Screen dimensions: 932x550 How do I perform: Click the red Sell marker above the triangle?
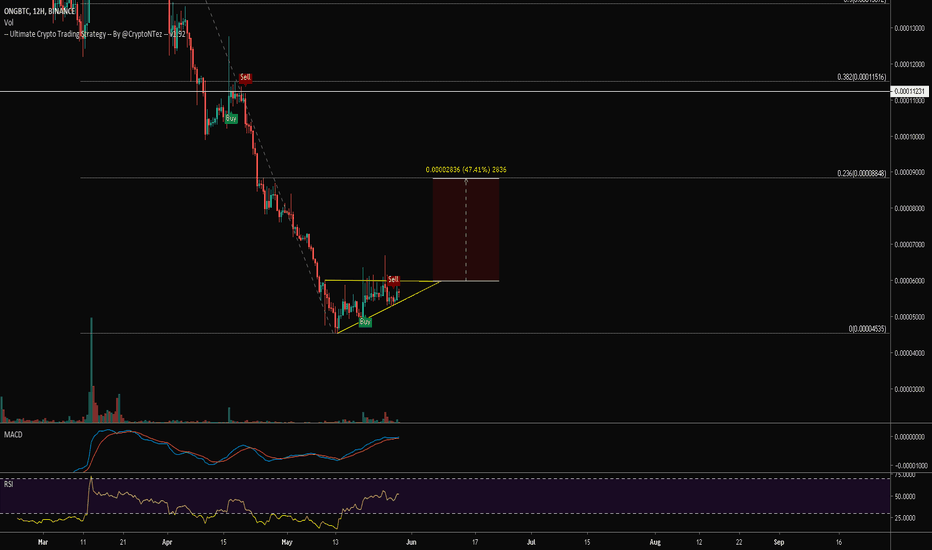pos(393,279)
